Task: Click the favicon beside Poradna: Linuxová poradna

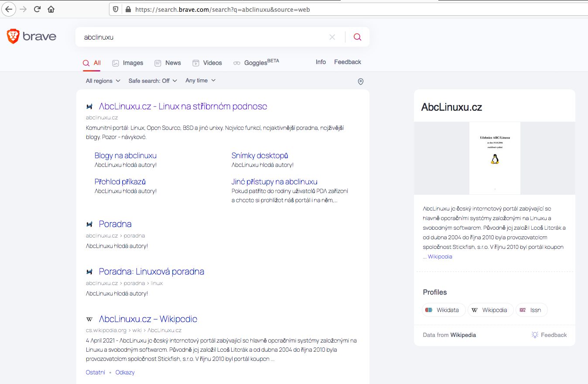Action: [x=89, y=272]
